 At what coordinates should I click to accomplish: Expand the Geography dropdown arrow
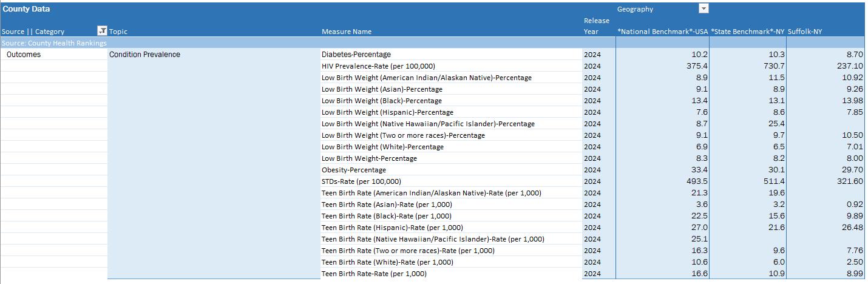(704, 9)
